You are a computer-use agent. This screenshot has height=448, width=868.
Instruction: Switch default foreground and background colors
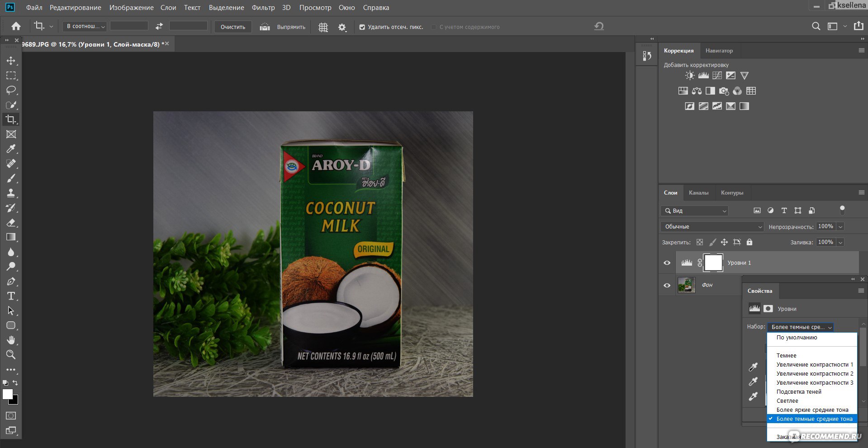(5, 383)
